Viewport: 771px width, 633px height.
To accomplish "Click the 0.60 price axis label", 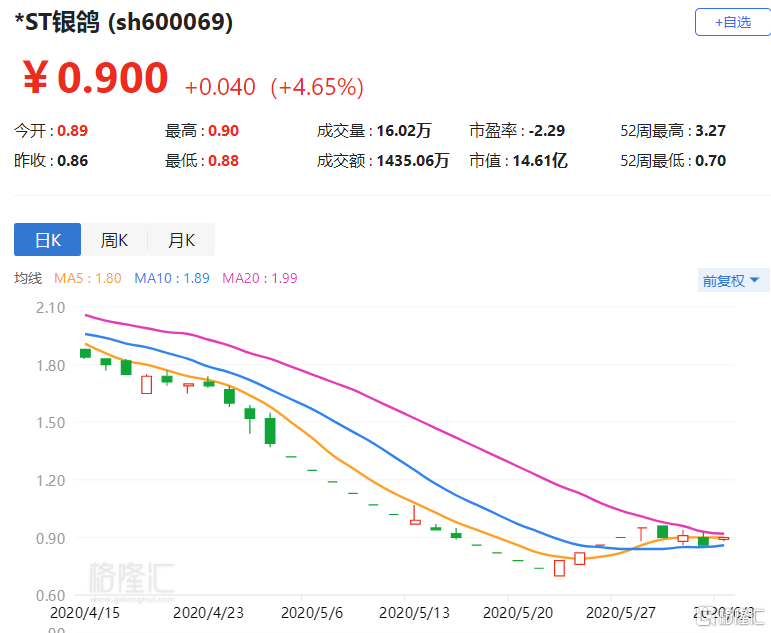I will click(50, 596).
